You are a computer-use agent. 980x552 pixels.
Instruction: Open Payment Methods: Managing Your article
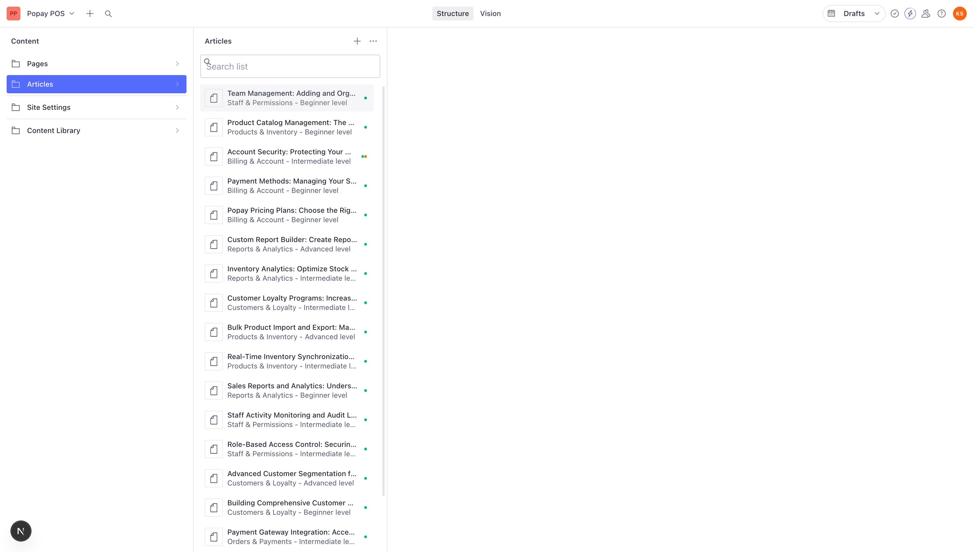coord(287,186)
